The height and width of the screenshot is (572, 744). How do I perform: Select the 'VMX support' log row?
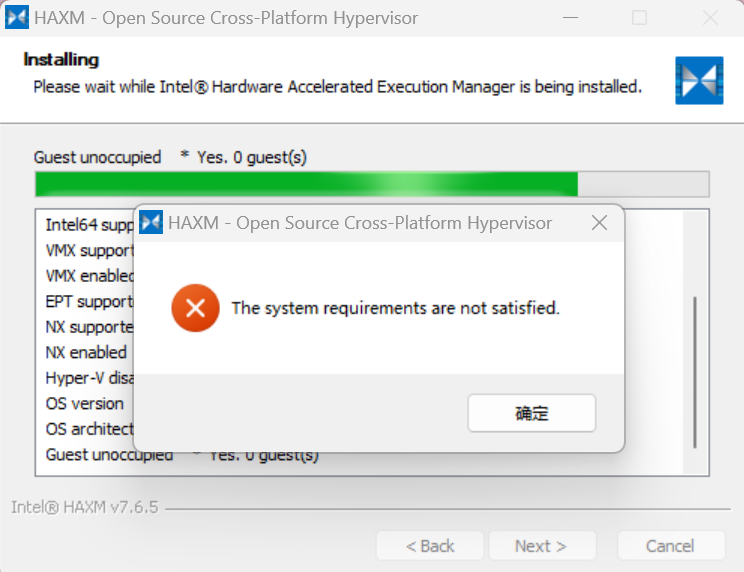(90, 250)
